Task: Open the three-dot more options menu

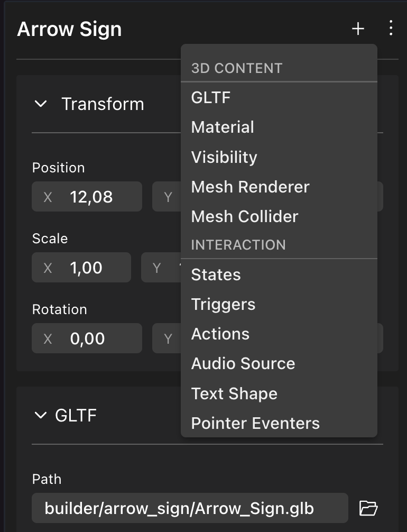Action: click(x=391, y=28)
